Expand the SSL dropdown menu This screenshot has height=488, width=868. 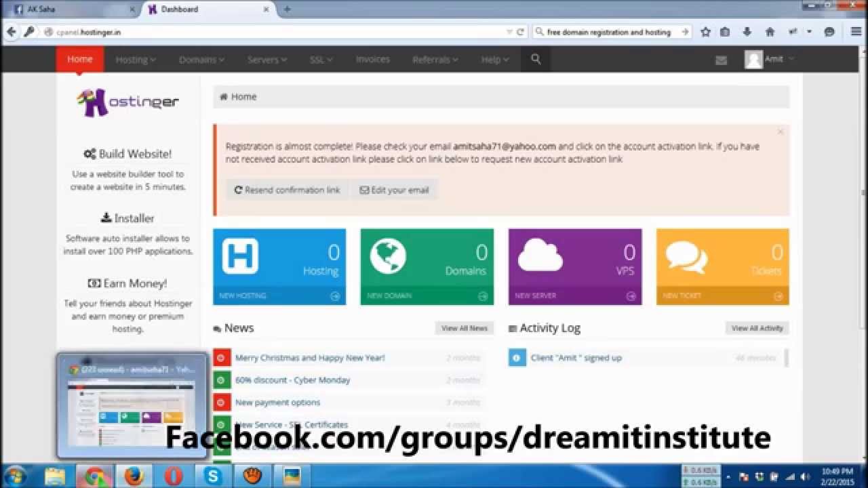coord(321,60)
